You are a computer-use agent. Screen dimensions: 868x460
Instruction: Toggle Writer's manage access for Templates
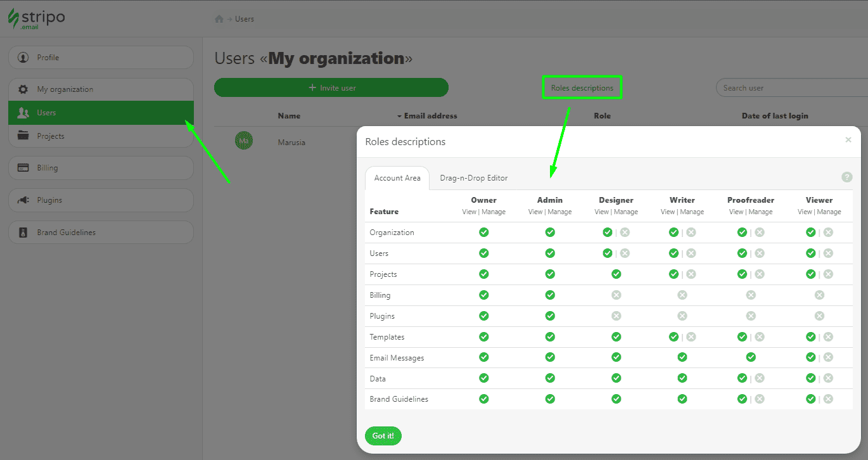point(691,336)
